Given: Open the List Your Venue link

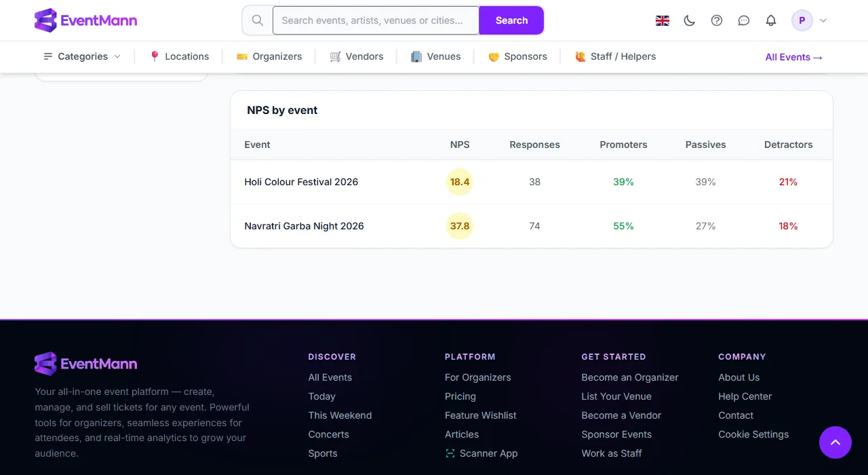Looking at the screenshot, I should [x=616, y=396].
